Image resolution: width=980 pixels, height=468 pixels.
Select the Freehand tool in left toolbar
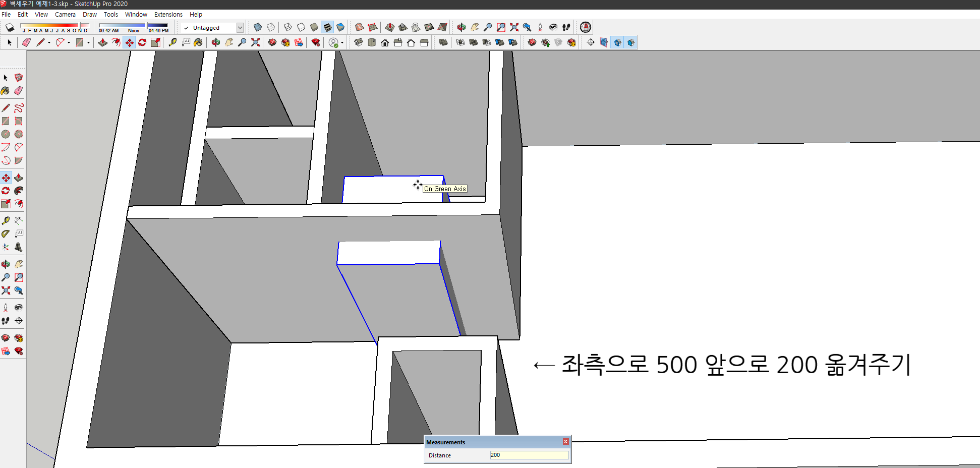(19, 108)
